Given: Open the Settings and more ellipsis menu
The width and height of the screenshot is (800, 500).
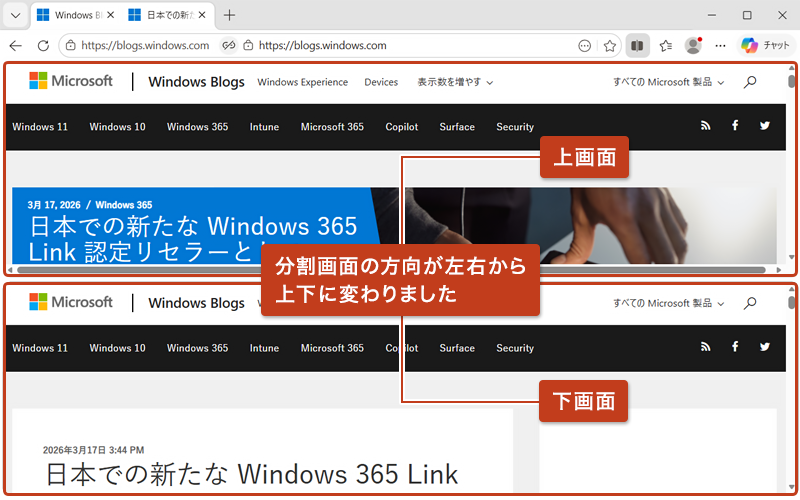Looking at the screenshot, I should (720, 45).
